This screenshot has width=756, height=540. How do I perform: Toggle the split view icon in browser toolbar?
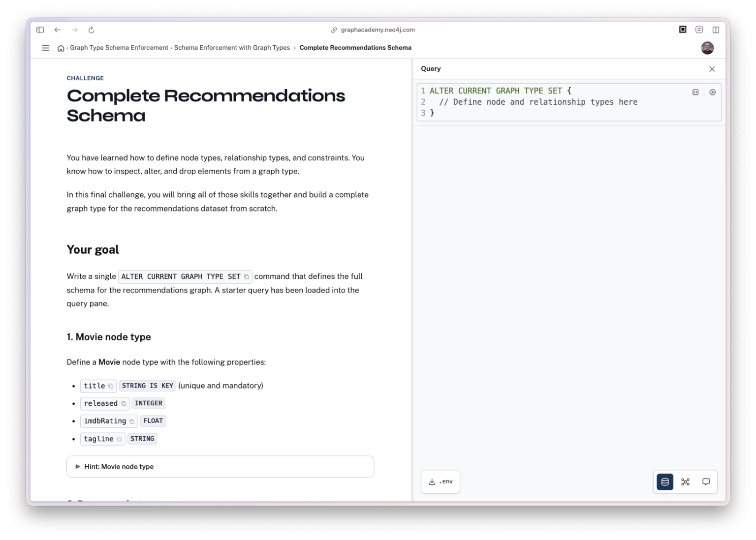pos(716,30)
